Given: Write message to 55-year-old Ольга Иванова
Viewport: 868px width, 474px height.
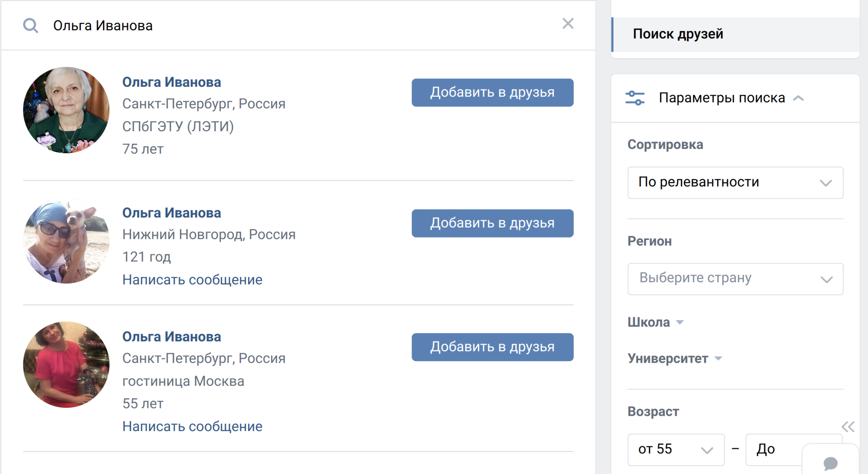Looking at the screenshot, I should click(192, 427).
